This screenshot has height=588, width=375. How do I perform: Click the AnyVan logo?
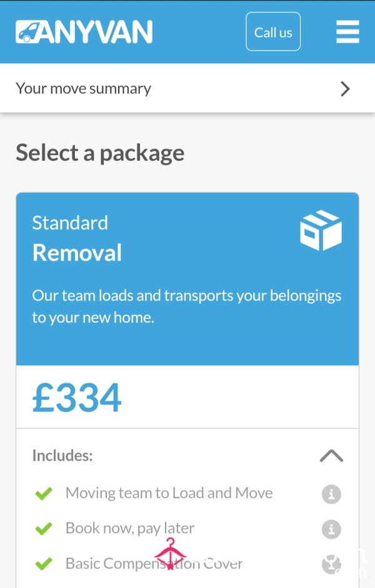pyautogui.click(x=84, y=32)
